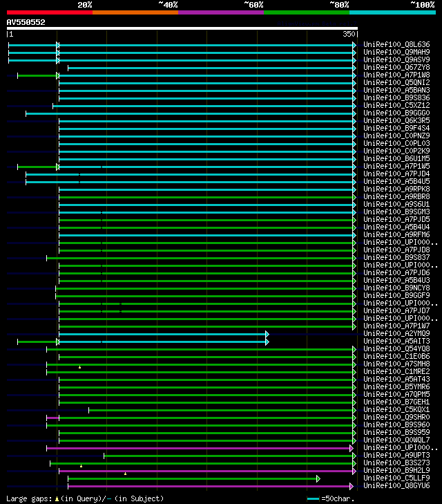
Task: Select the UniRef100_C5LLF9 label
Action: click(x=396, y=478)
